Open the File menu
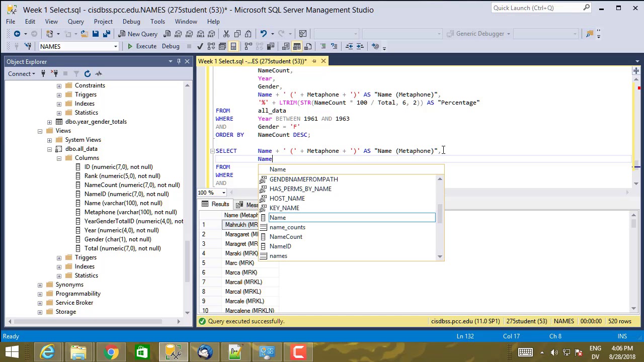This screenshot has height=362, width=644. point(11,22)
